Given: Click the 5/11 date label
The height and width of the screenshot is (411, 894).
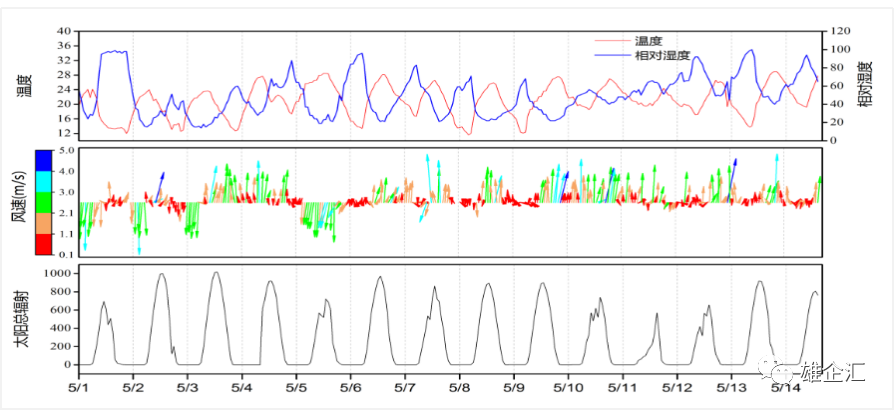Looking at the screenshot, I should (623, 386).
